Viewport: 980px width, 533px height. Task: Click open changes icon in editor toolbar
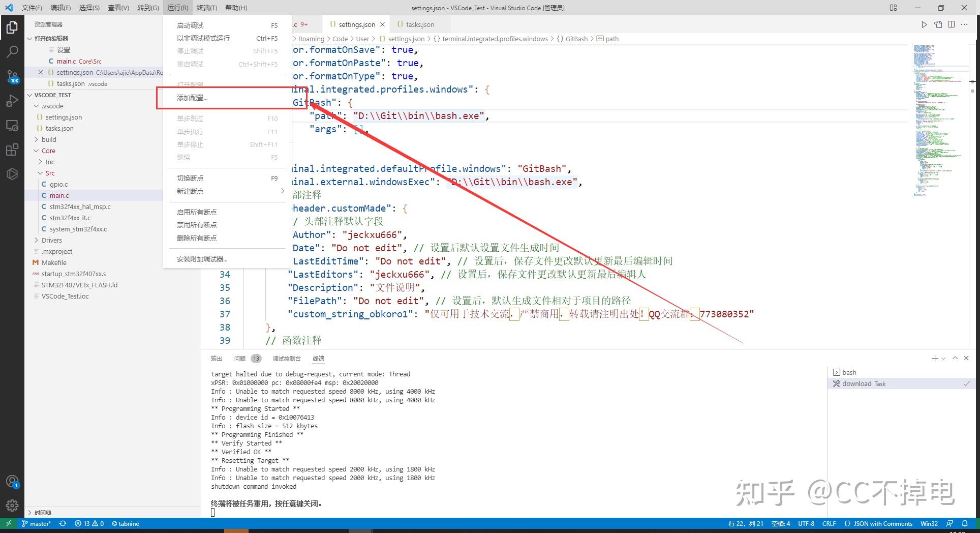938,24
